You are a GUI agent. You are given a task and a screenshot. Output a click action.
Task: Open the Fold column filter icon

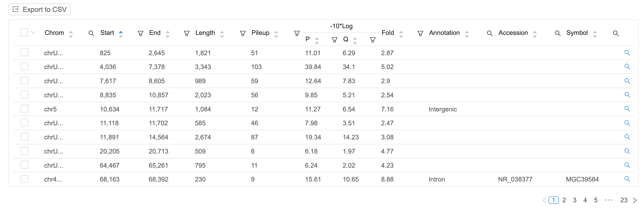click(x=420, y=33)
